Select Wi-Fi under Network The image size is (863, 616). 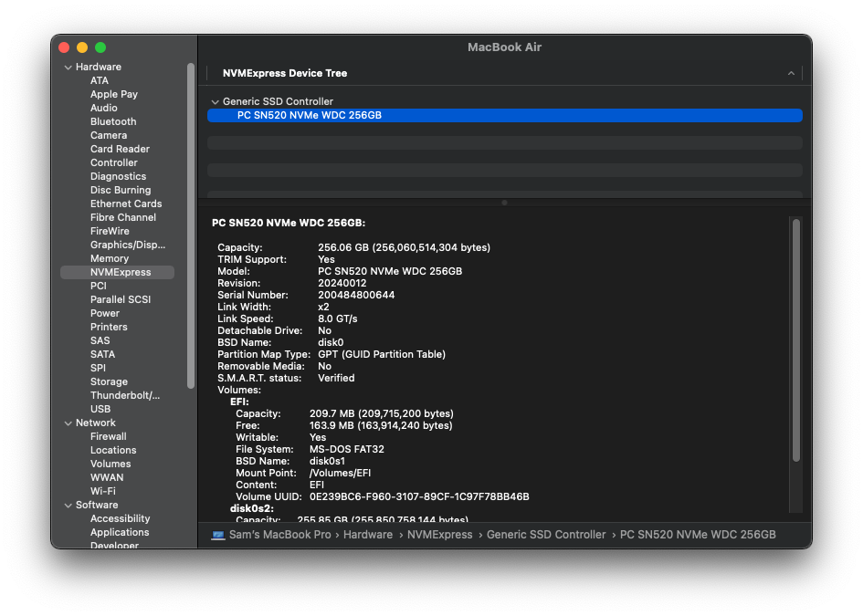click(103, 491)
